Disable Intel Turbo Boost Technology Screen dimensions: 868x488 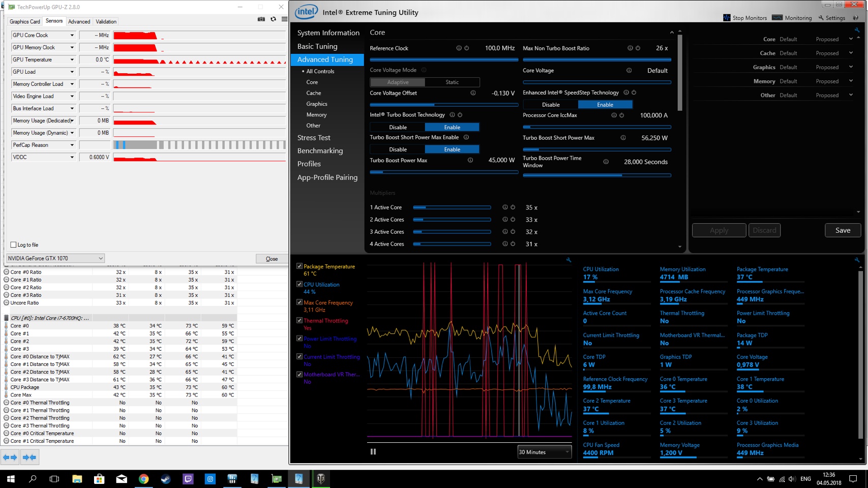point(398,127)
